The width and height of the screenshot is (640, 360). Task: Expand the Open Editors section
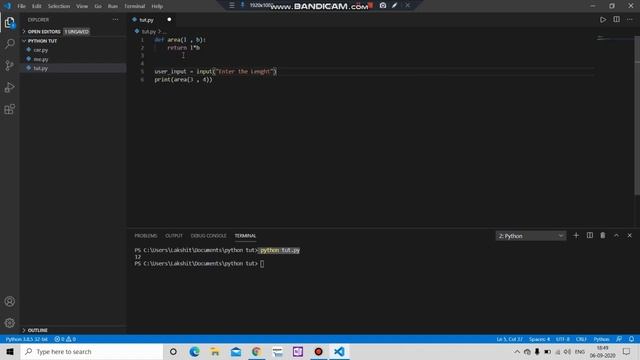pos(44,31)
